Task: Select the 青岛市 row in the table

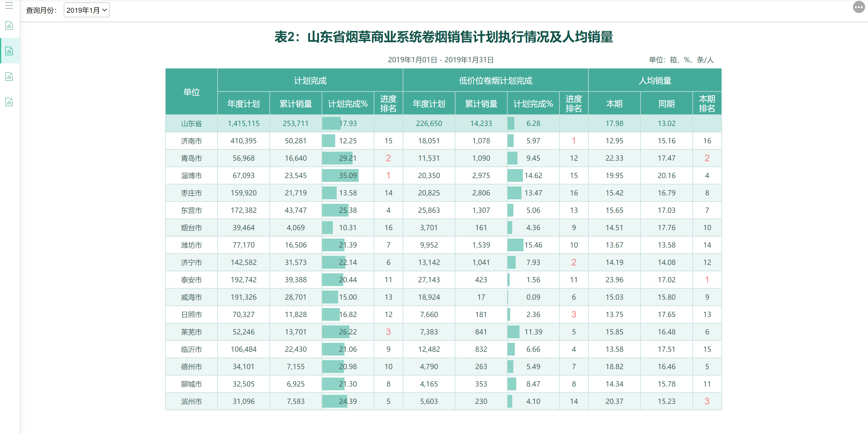Action: click(x=191, y=158)
